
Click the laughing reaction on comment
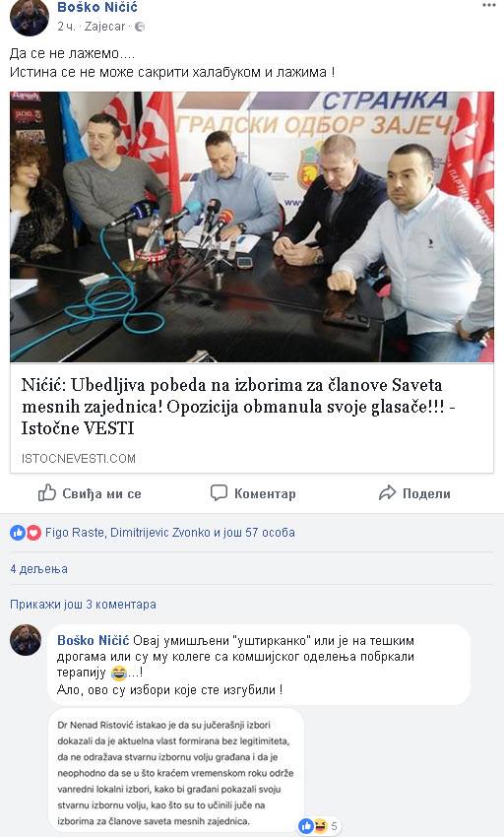coord(320,826)
